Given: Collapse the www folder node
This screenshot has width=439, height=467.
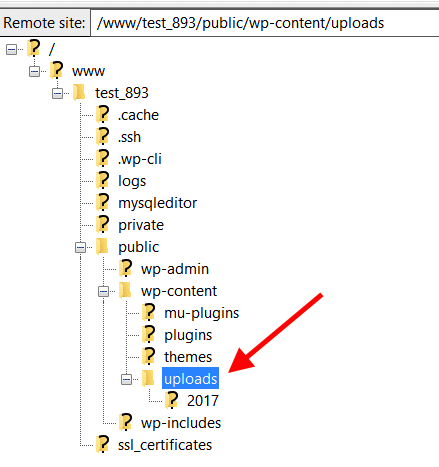Looking at the screenshot, I should (34, 71).
